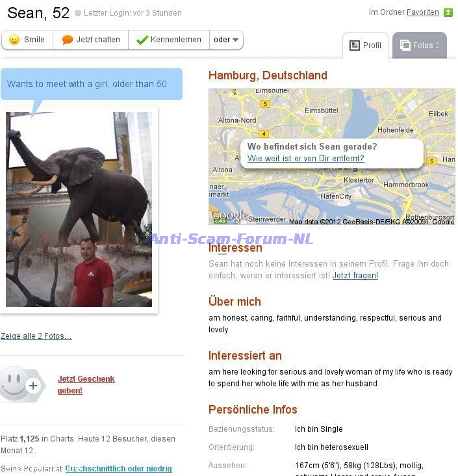Click the 'Jetzt fragen!' link
The height and width of the screenshot is (476, 458).
point(355,276)
